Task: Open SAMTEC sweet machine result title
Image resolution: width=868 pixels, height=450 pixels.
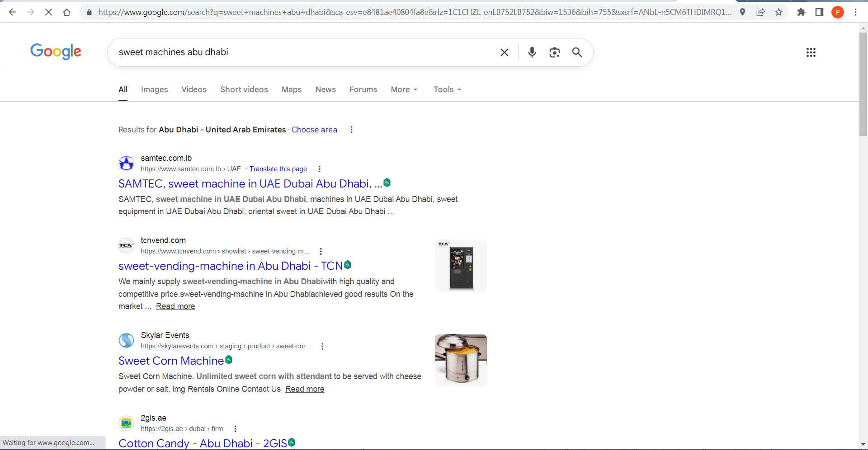Action: 250,184
